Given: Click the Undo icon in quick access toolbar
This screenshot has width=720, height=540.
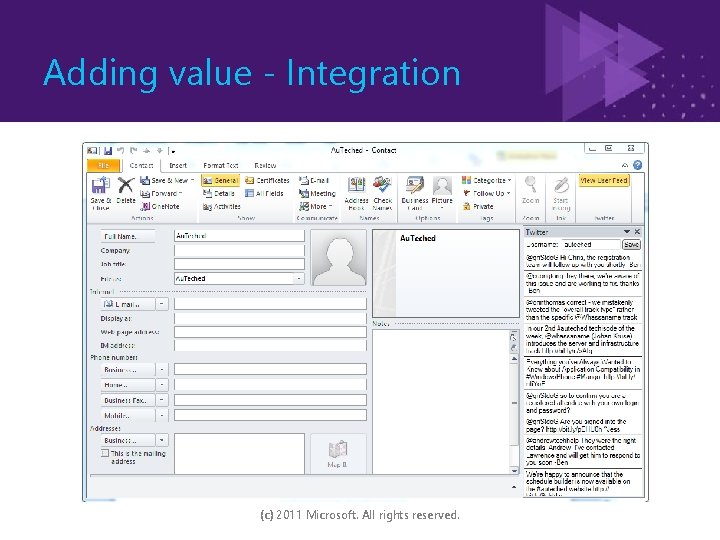Looking at the screenshot, I should point(120,151).
